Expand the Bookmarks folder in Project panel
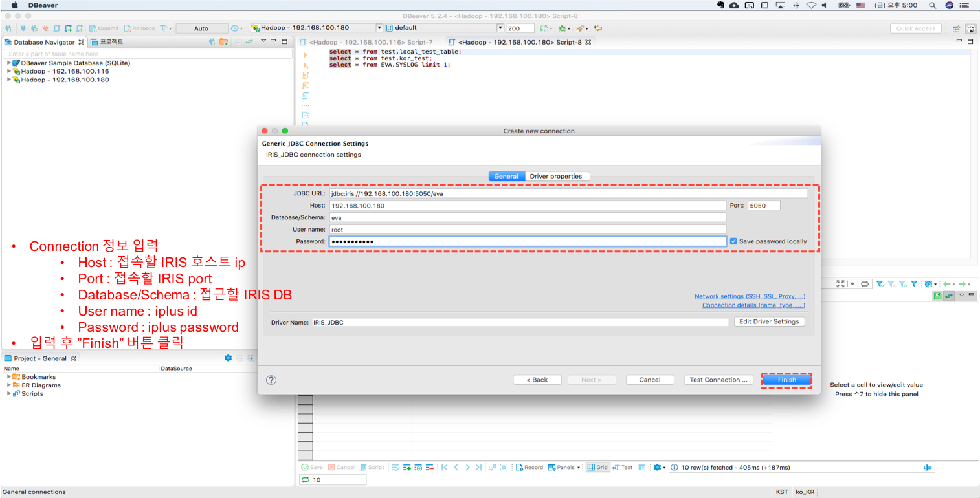Viewport: 980px width, 498px height. [9, 376]
